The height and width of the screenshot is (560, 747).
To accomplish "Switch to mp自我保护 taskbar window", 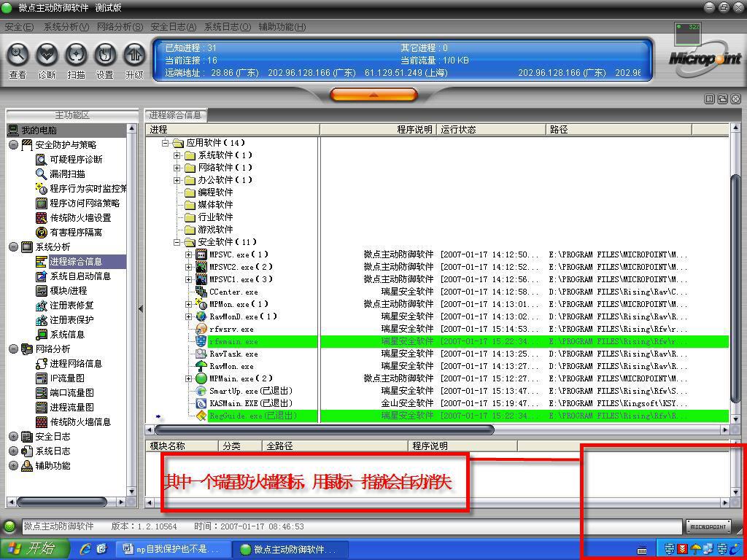I will [174, 550].
